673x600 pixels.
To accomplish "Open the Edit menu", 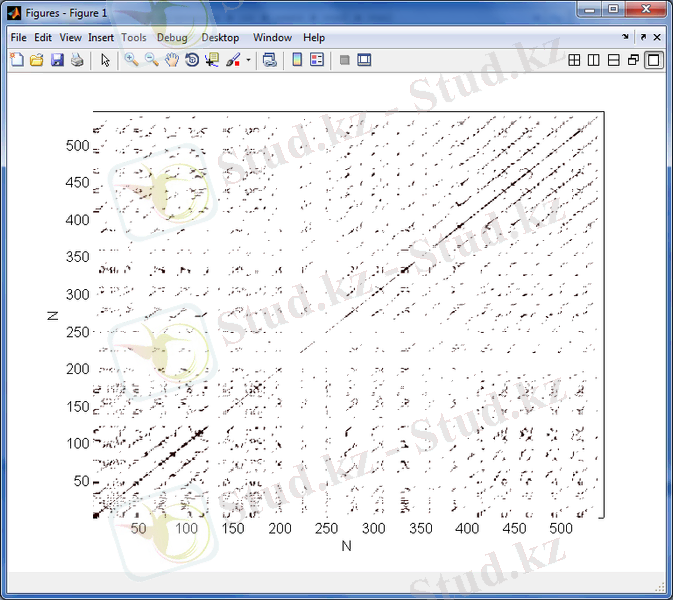I will (x=43, y=38).
